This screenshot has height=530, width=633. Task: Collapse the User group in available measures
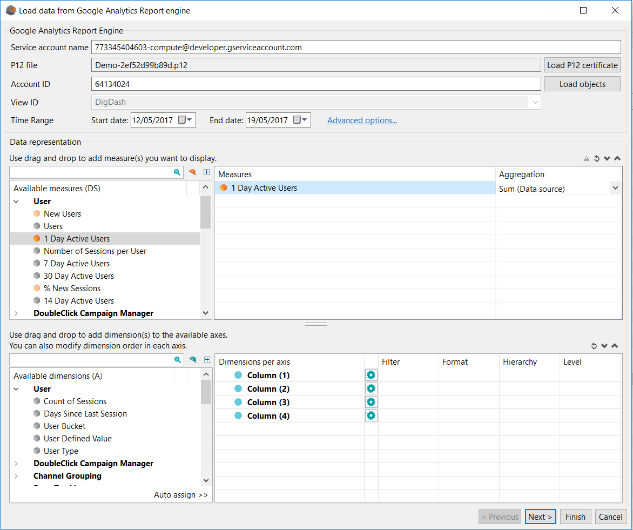(x=16, y=201)
